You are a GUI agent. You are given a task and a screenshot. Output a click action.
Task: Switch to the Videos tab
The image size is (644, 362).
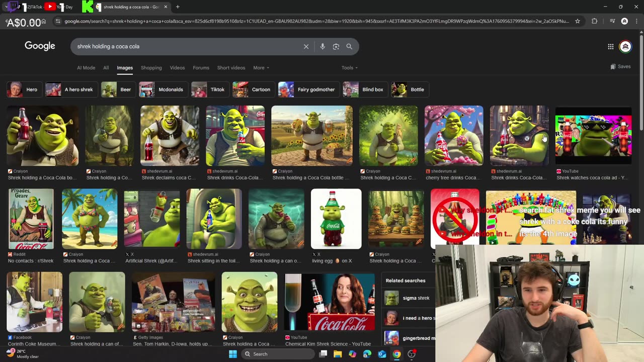point(177,68)
